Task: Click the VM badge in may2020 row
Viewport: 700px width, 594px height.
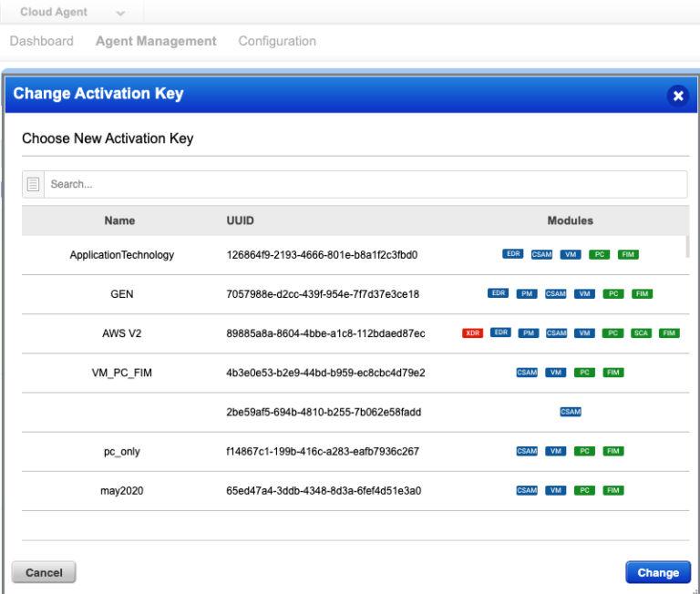Action: tap(555, 490)
